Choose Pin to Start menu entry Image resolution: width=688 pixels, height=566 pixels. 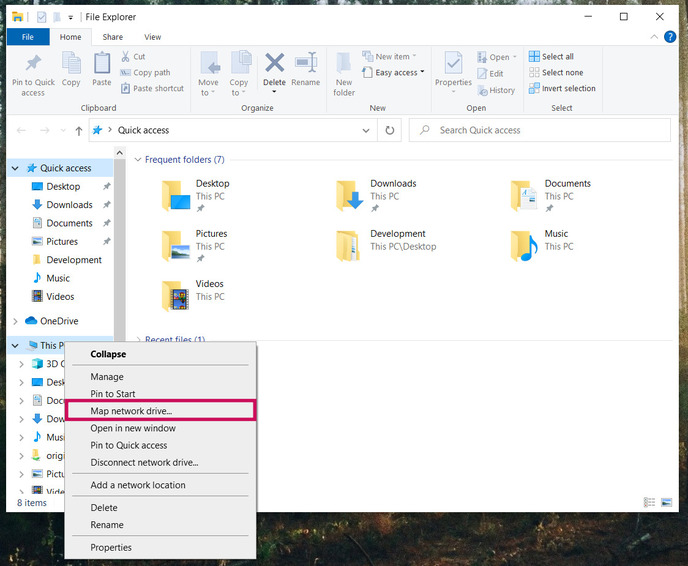(161, 394)
